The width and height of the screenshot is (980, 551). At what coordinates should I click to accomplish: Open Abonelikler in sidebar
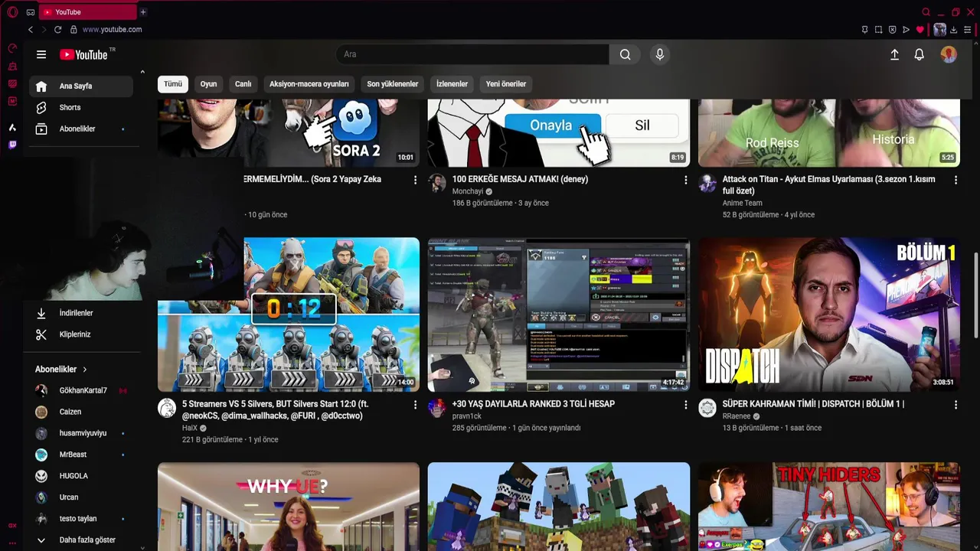point(81,129)
